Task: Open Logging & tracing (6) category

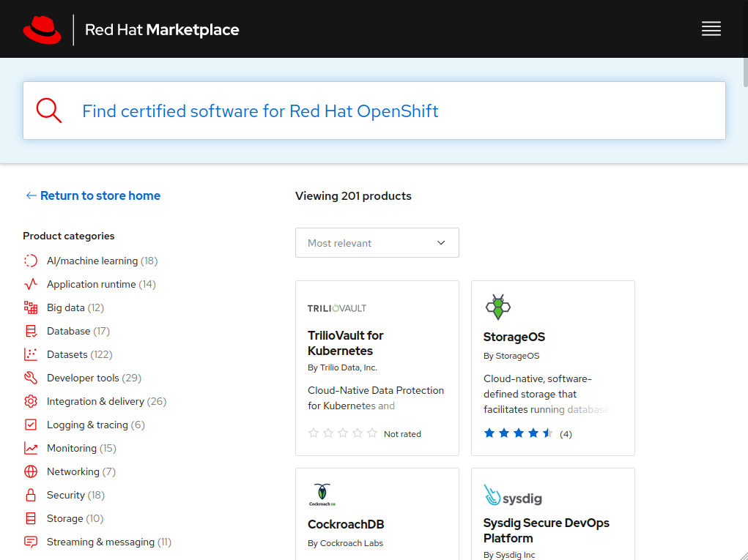Action: tap(96, 425)
